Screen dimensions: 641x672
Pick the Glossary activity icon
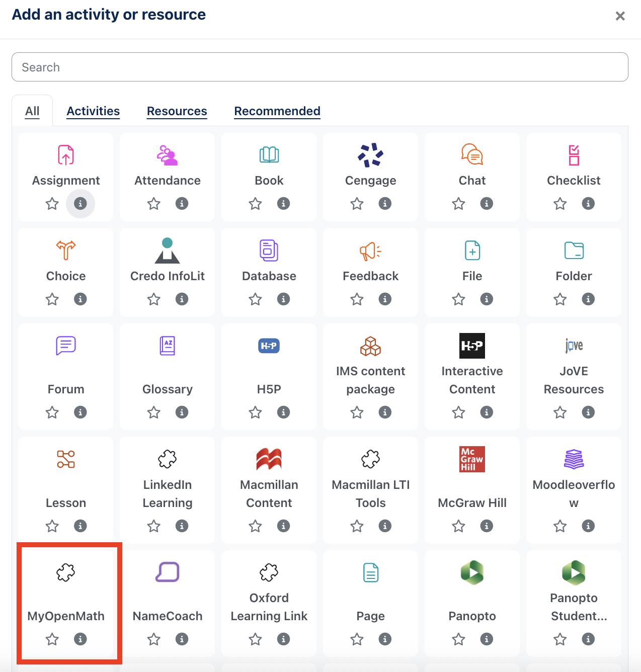point(168,346)
